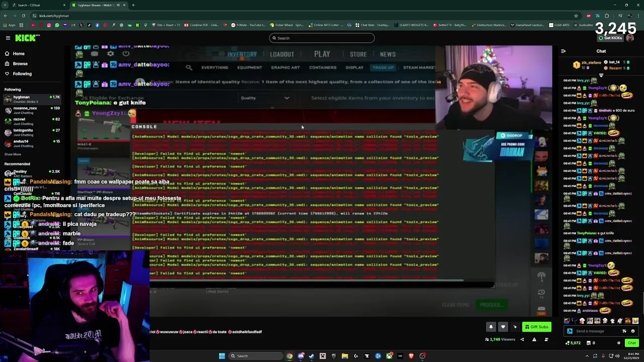Mute the audio-playing hyghman tab

coord(118,5)
